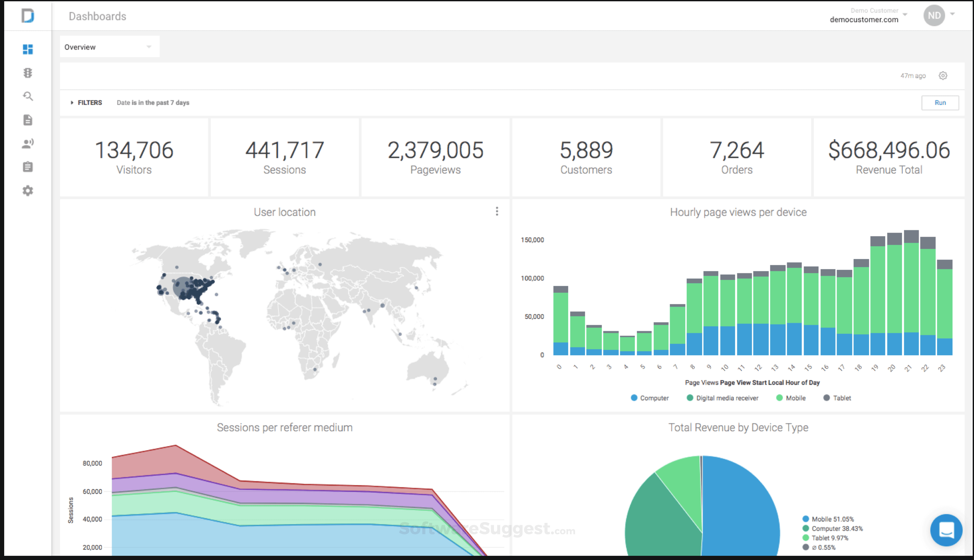Image resolution: width=974 pixels, height=560 pixels.
Task: Open the clipboard icon in sidebar
Action: [28, 167]
